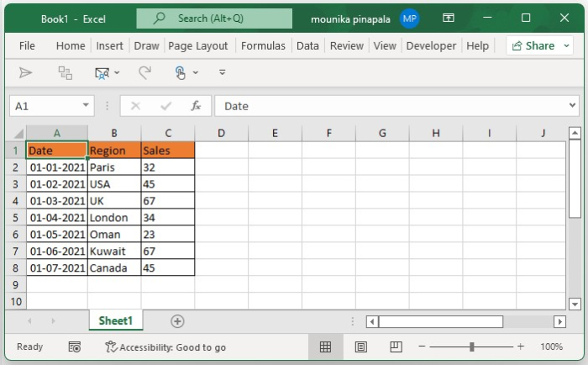Open the Name Box dropdown arrow

tap(87, 106)
